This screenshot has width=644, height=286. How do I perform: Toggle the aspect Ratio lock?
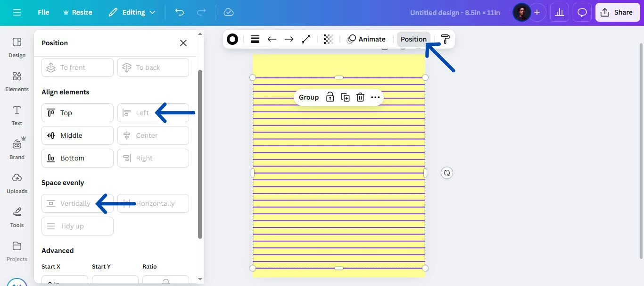tap(165, 281)
